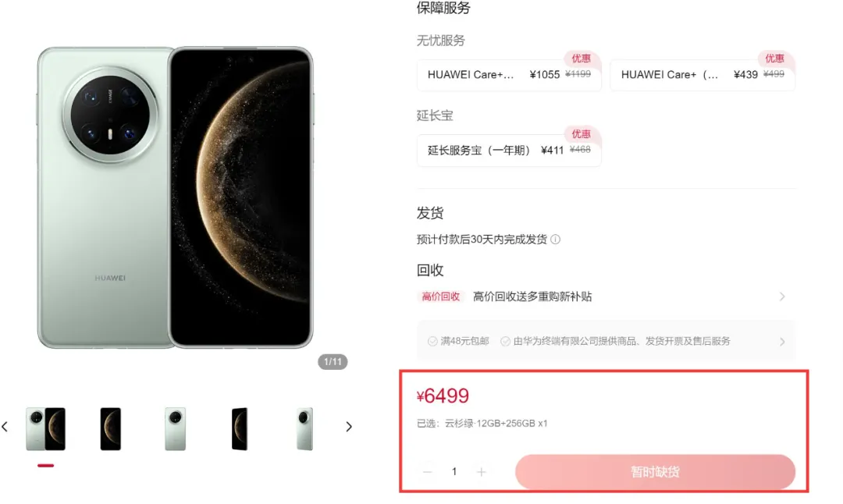
Task: Select third thumbnail of phone back
Action: click(x=176, y=429)
